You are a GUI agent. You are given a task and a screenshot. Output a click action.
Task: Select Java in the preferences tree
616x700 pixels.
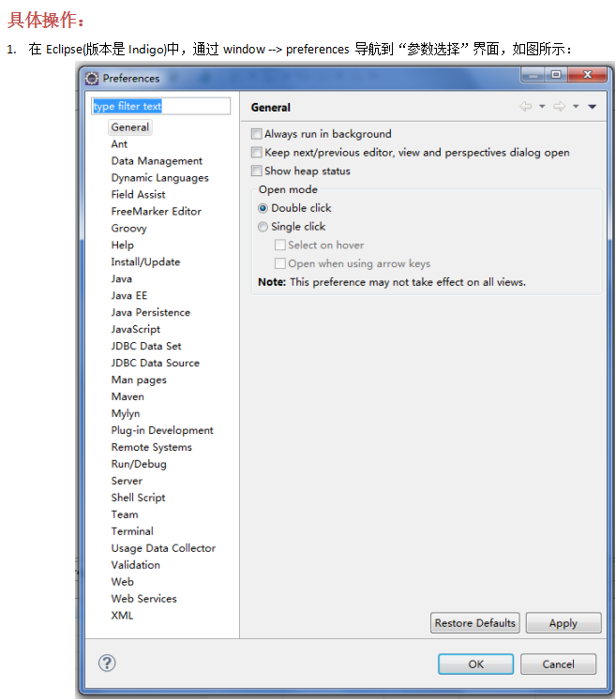click(122, 279)
